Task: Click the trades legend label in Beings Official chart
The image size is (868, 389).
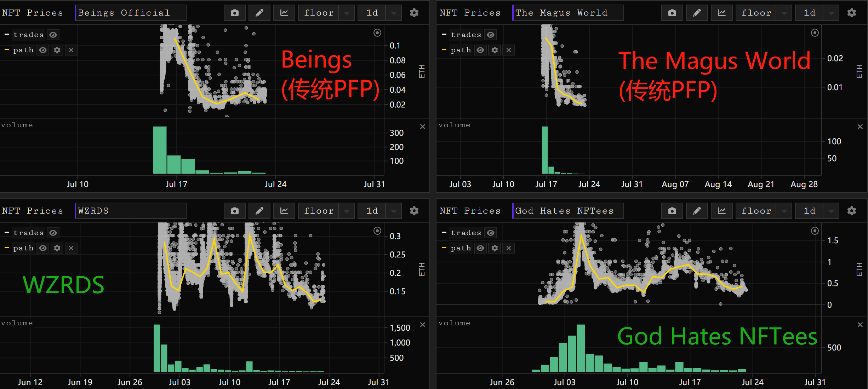Action: 29,35
